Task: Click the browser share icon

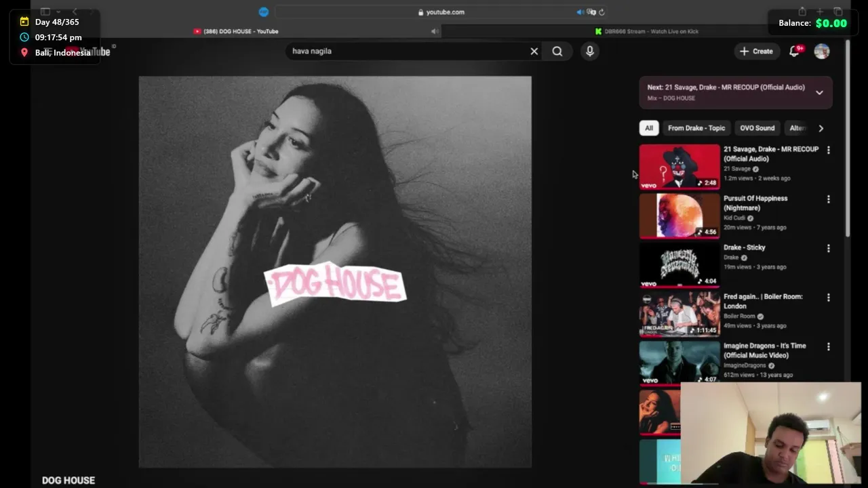Action: [x=802, y=12]
